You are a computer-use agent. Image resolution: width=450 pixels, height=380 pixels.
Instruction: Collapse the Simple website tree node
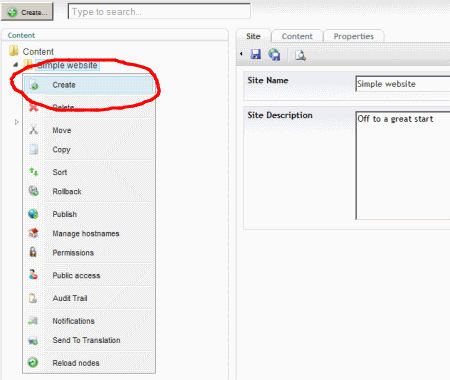(15, 65)
